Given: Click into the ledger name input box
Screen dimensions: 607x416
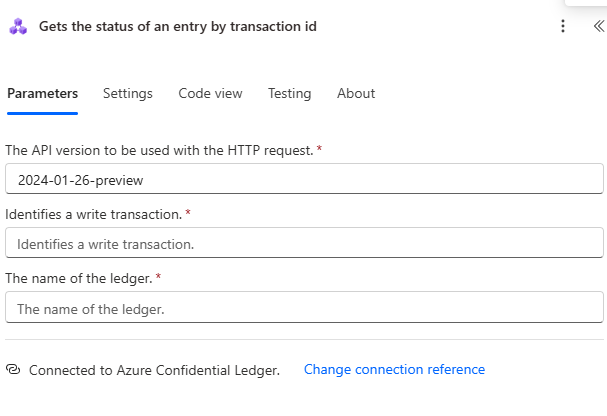Looking at the screenshot, I should point(304,307).
